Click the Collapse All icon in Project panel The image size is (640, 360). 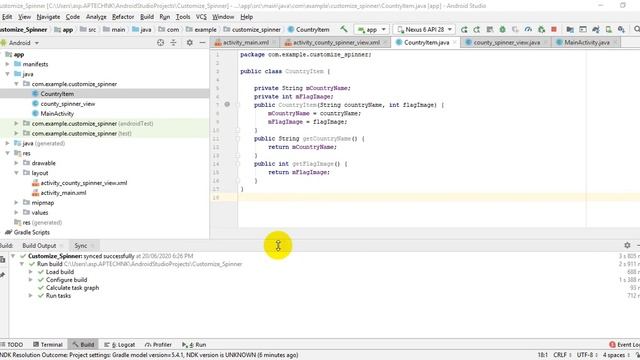click(x=173, y=42)
